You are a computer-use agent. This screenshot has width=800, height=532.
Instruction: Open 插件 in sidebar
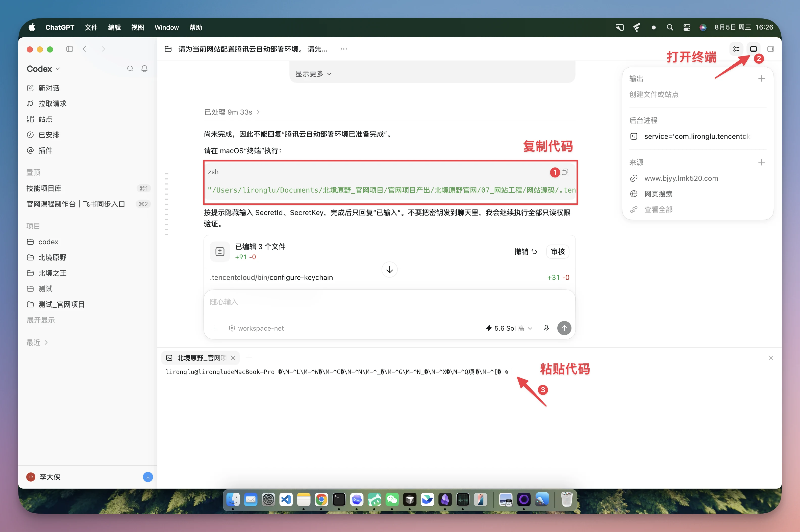40,150
